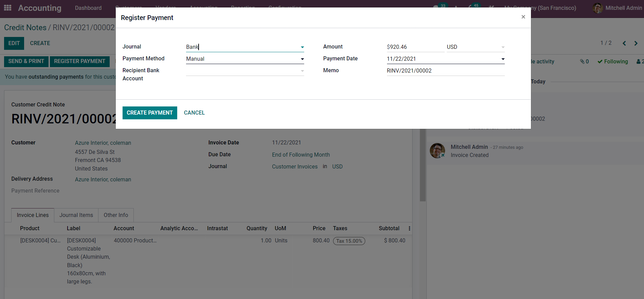Expand the Recipient Bank Account dropdown
The height and width of the screenshot is (299, 644).
302,71
